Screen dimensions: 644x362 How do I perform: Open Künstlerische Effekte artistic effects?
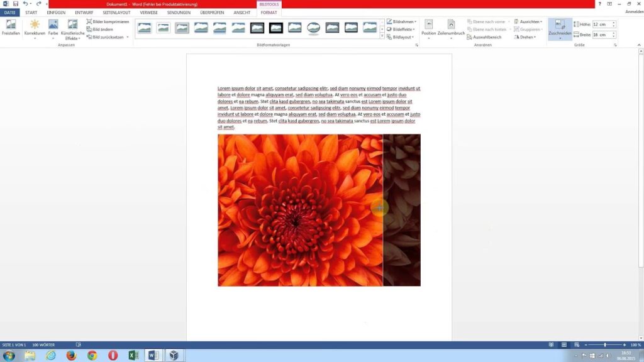72,28
